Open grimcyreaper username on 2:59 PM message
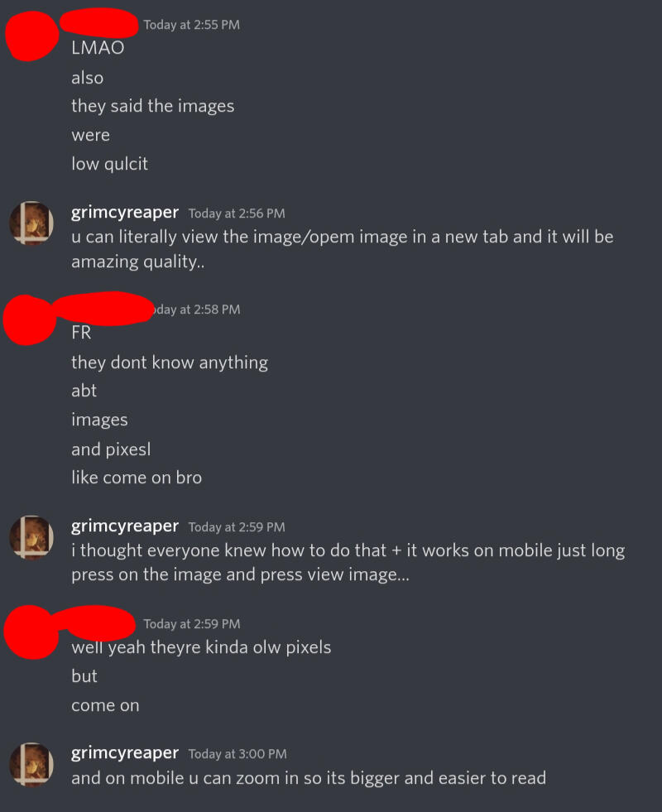The width and height of the screenshot is (662, 812). [x=125, y=526]
